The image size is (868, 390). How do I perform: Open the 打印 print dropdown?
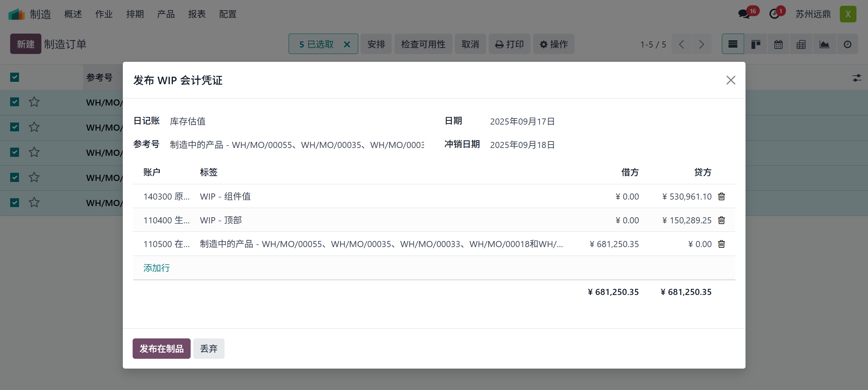point(509,44)
